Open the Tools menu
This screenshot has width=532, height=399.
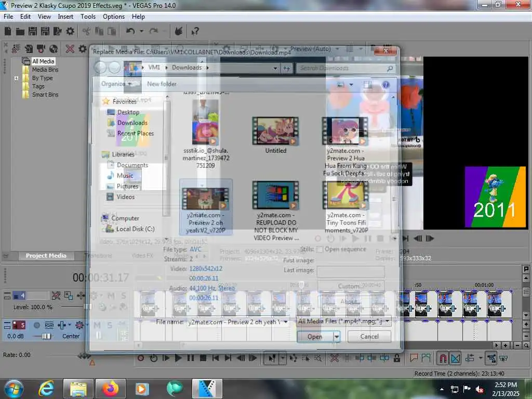coord(88,17)
